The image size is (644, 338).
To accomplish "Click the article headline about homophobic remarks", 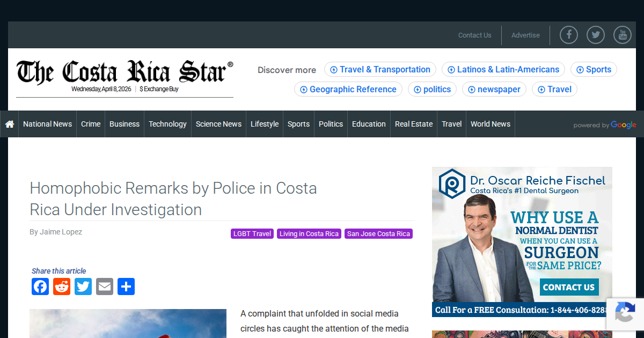I will (173, 199).
